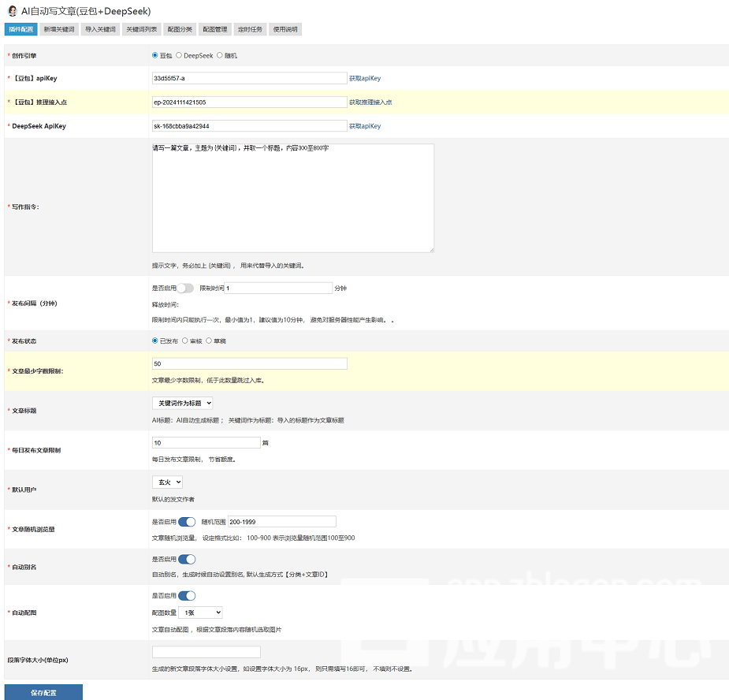Toggle the 文章随机浏览量 switch

coord(187,522)
